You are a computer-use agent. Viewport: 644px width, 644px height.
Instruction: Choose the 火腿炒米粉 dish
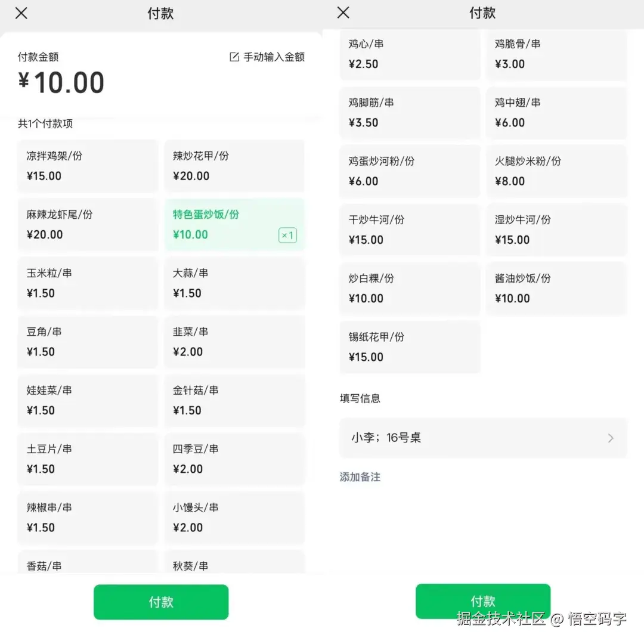click(x=556, y=171)
